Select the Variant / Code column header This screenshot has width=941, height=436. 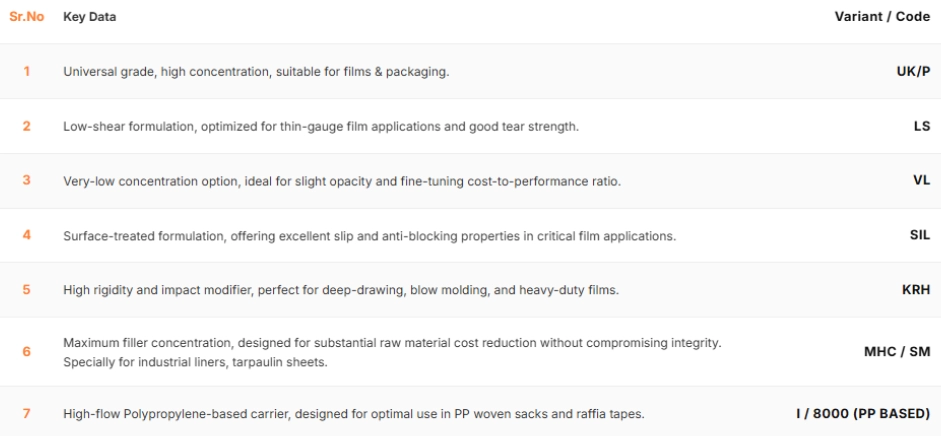coord(882,17)
